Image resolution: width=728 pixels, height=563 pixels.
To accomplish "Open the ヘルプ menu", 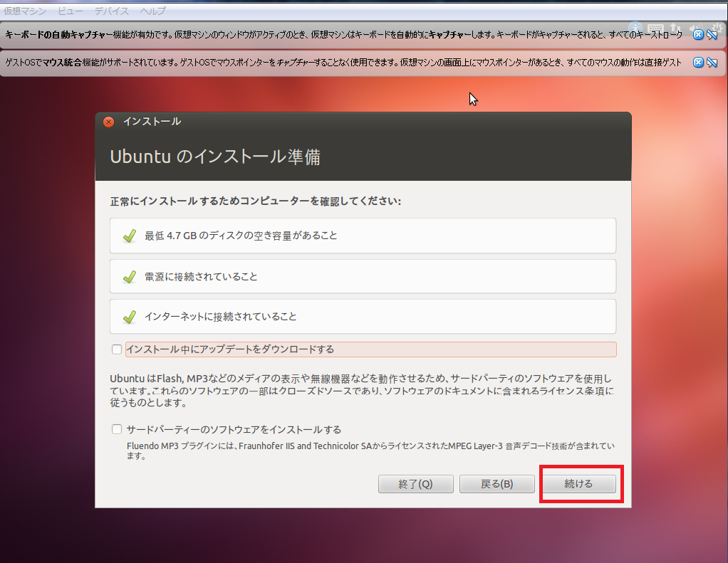I will 152,11.
